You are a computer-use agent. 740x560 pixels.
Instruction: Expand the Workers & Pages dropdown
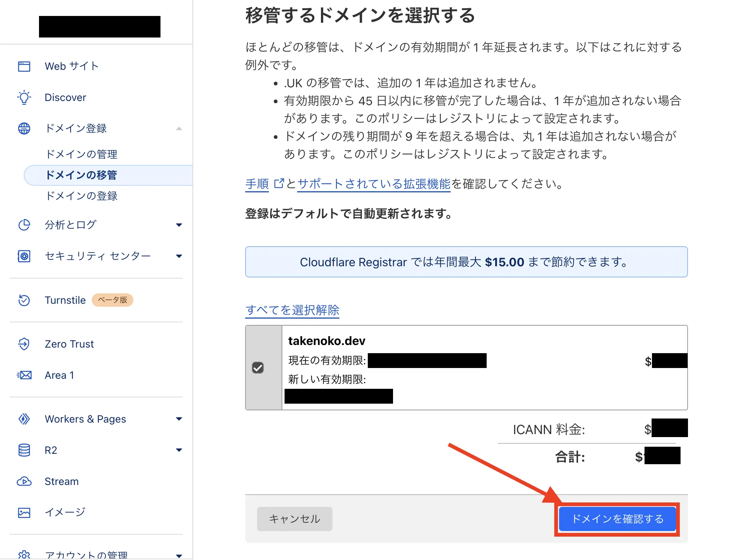[179, 419]
